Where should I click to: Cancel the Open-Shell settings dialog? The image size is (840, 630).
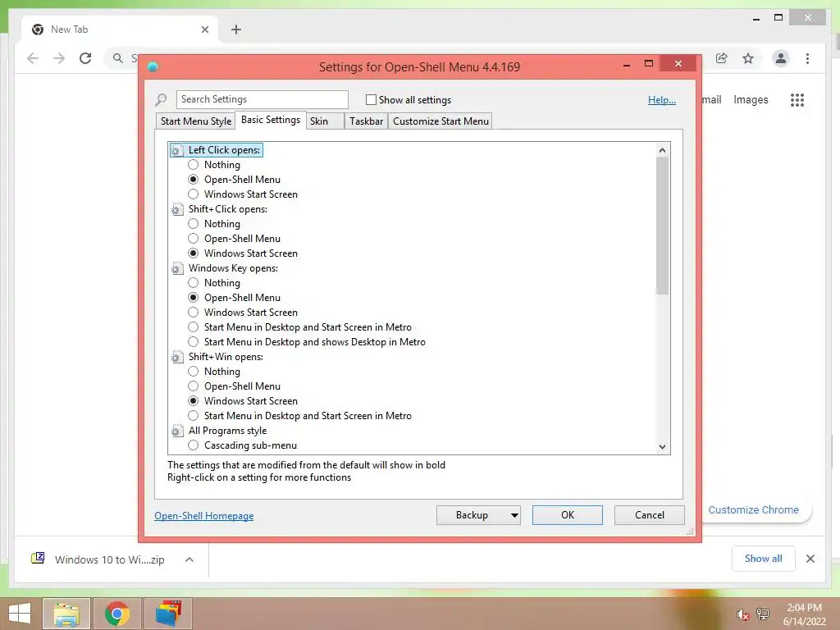650,515
